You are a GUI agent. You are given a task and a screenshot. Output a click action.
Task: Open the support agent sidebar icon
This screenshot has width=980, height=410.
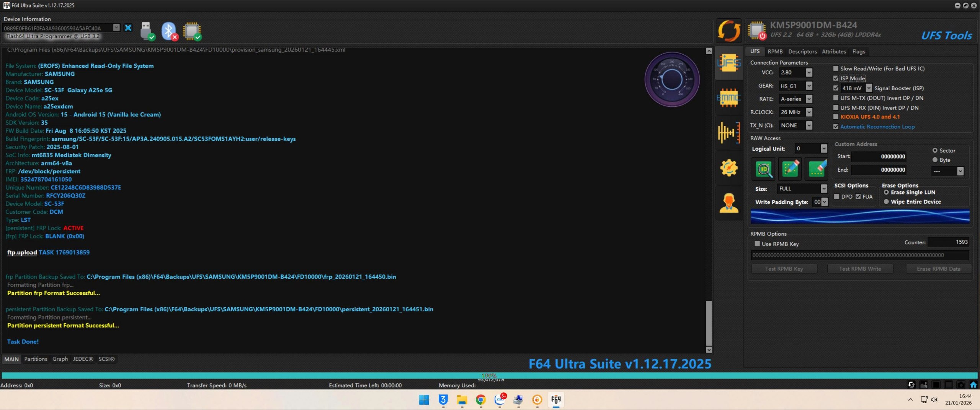click(x=728, y=203)
